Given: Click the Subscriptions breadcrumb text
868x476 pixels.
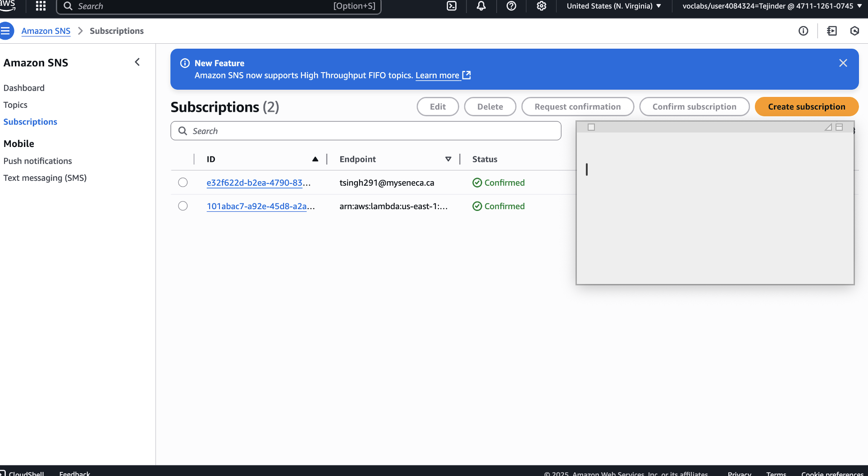Looking at the screenshot, I should (x=117, y=31).
